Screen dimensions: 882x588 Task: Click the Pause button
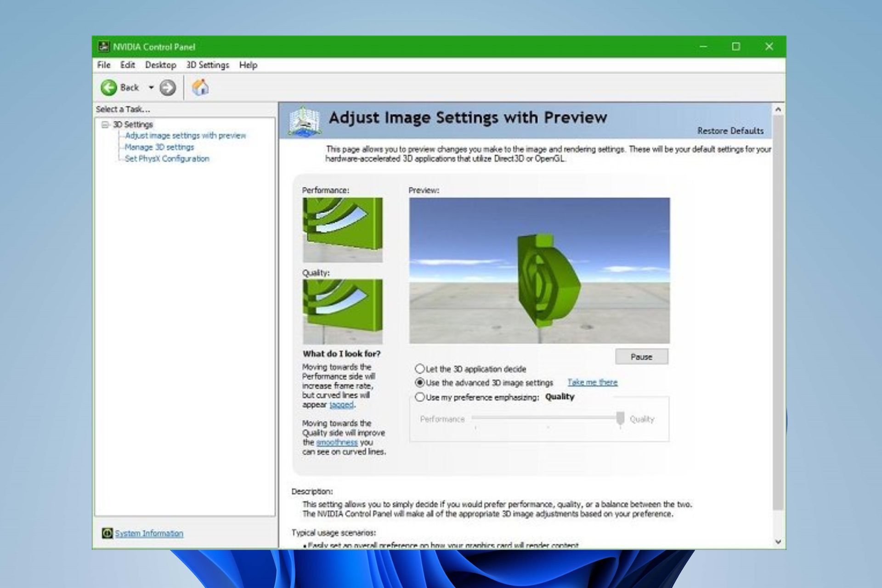click(x=641, y=356)
